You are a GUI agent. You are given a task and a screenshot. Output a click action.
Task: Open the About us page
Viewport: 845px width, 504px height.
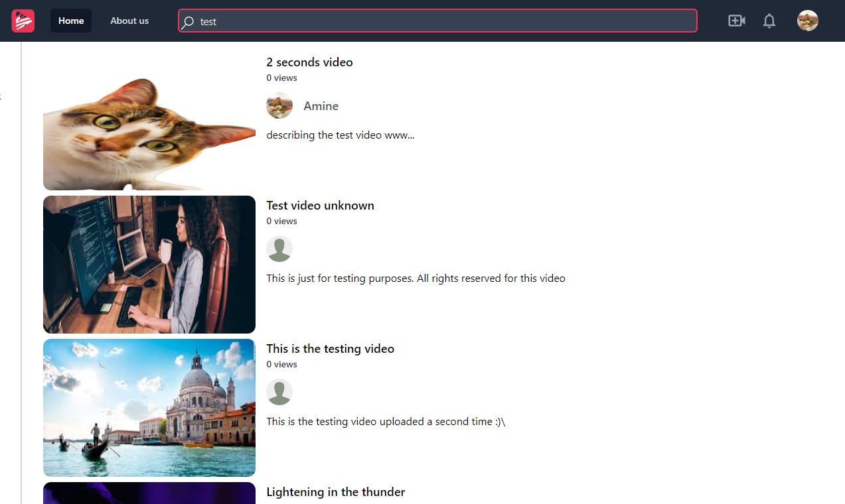[x=129, y=21]
